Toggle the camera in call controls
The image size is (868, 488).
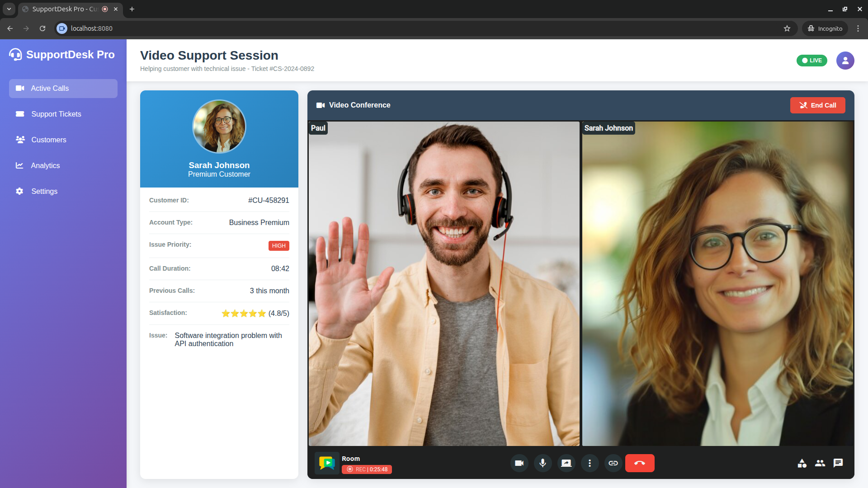pyautogui.click(x=519, y=463)
